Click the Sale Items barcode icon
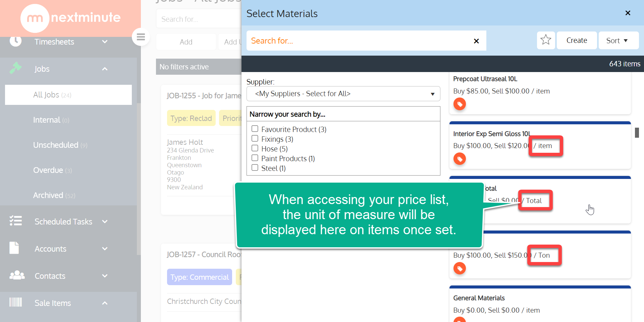Viewport: 644px width, 322px height. 15,303
